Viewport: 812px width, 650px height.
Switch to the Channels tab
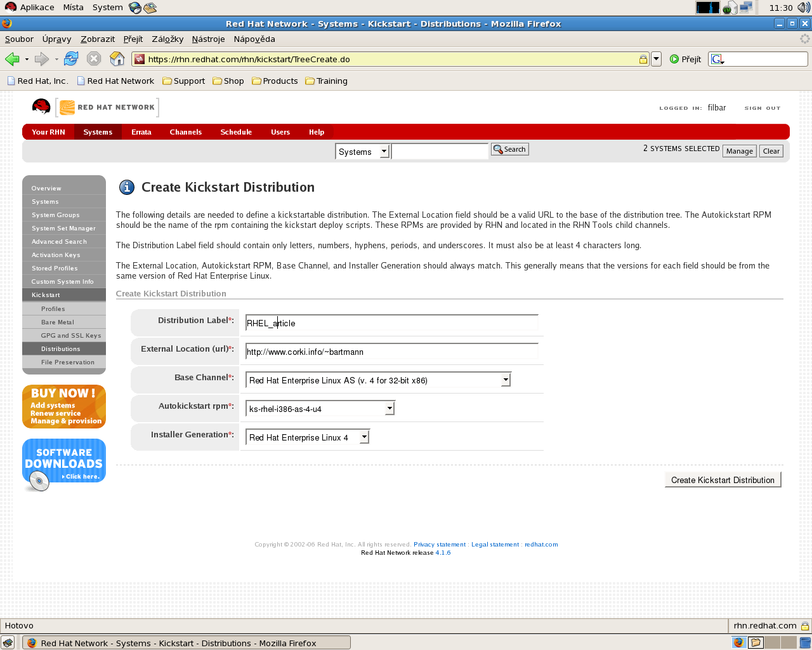186,132
